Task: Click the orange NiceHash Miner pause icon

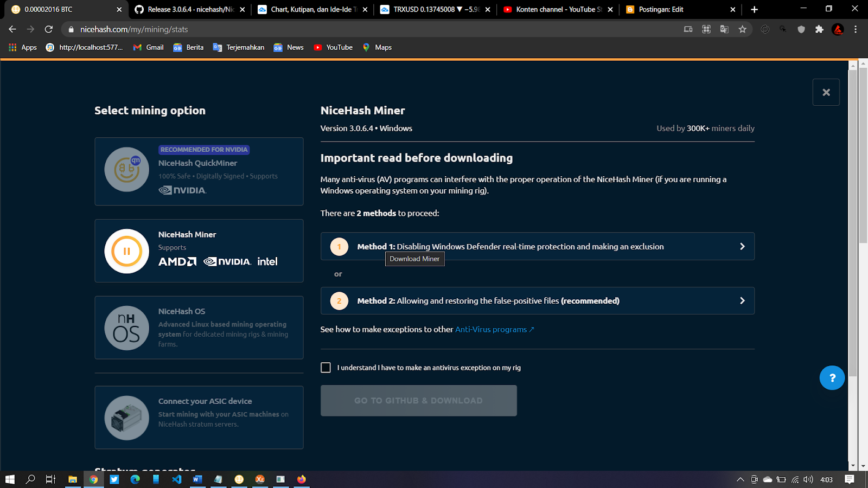Action: (126, 251)
